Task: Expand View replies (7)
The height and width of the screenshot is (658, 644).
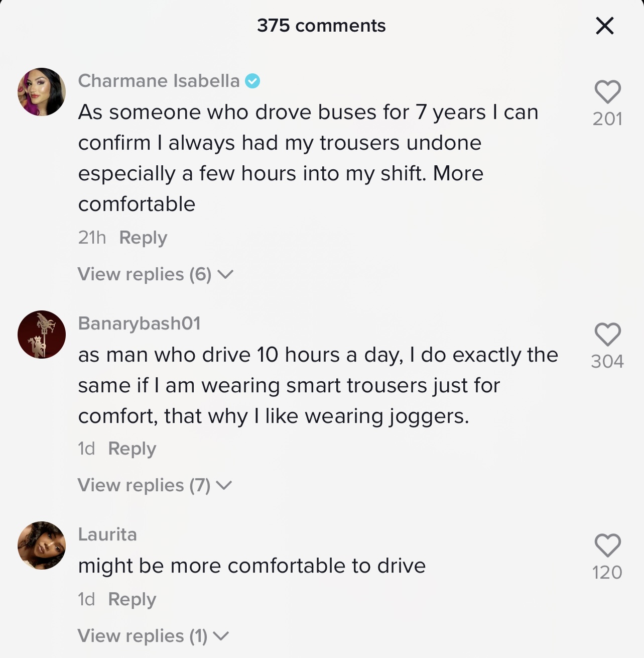Action: point(144,485)
